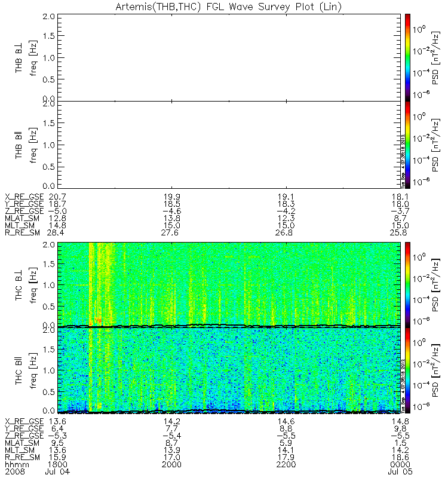Click the X_RE_GSE label under the THB panels
The width and height of the screenshot is (448, 478).
(x=24, y=197)
